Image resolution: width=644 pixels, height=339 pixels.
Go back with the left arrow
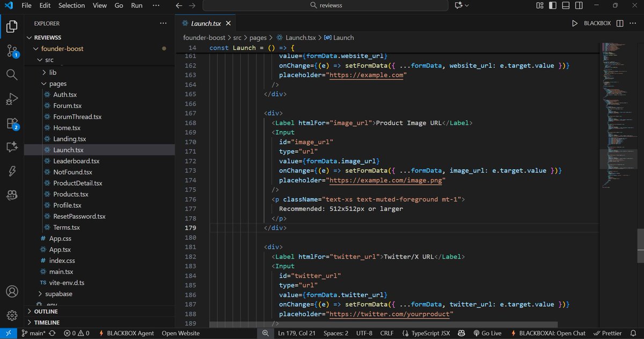(x=179, y=5)
